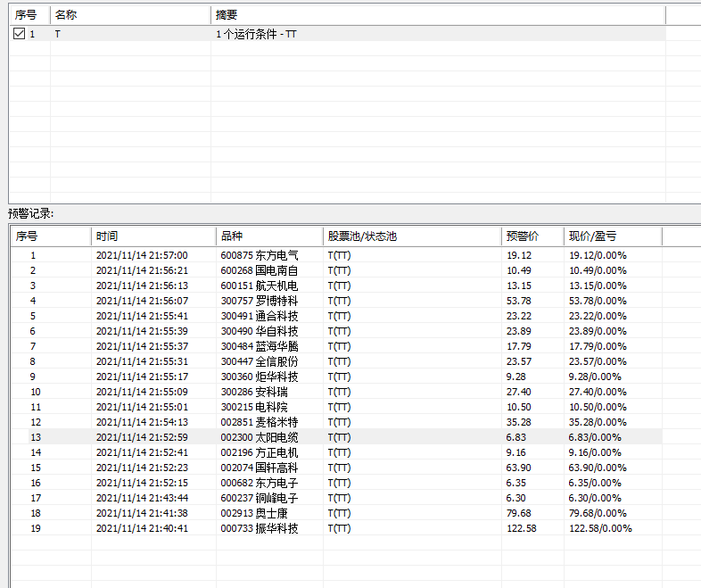
Task: Select the 300286 安科瑞 alert row
Action: 336,393
